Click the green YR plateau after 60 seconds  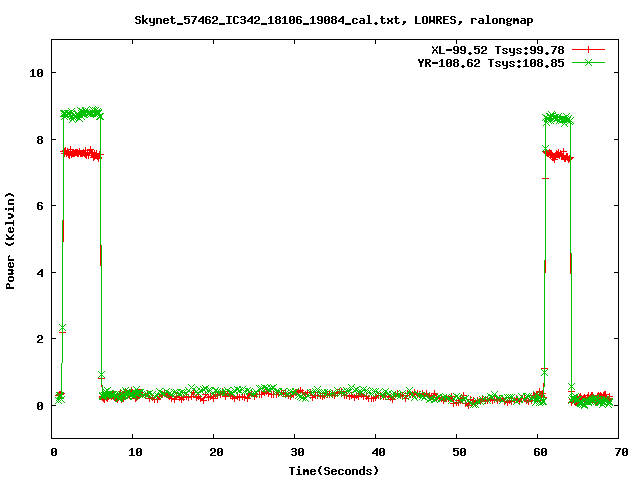pyautogui.click(x=558, y=119)
